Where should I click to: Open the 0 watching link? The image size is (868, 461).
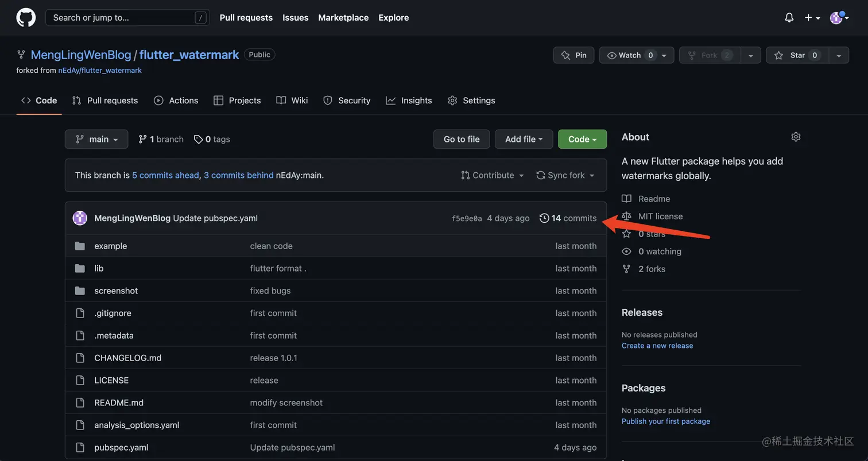pyautogui.click(x=652, y=251)
